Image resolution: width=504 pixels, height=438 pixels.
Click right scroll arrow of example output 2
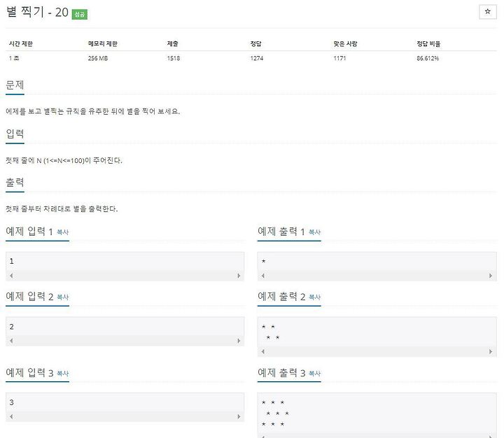491,351
